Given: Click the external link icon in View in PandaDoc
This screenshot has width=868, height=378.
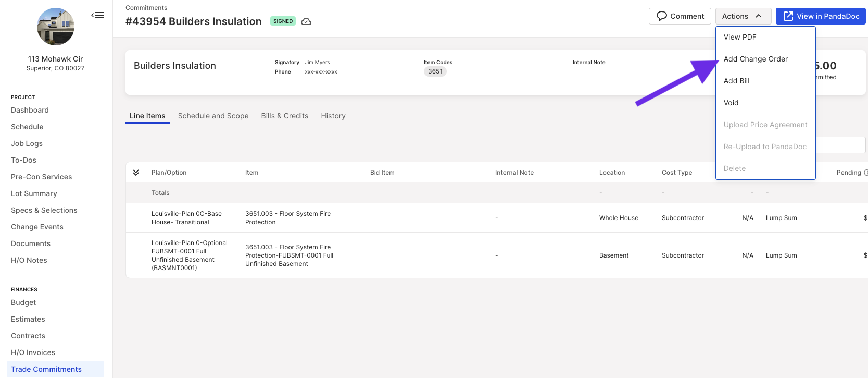Looking at the screenshot, I should click(x=788, y=16).
